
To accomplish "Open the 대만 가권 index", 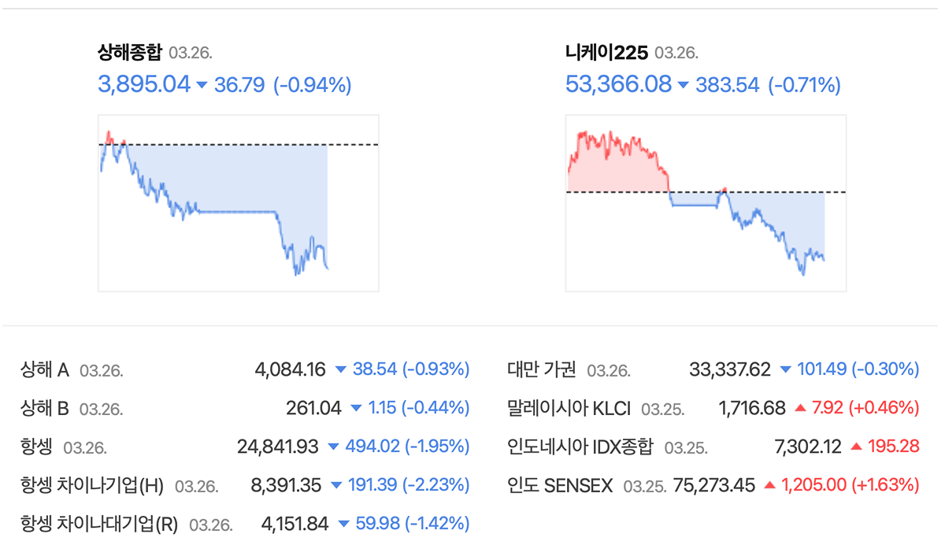I will coord(542,369).
